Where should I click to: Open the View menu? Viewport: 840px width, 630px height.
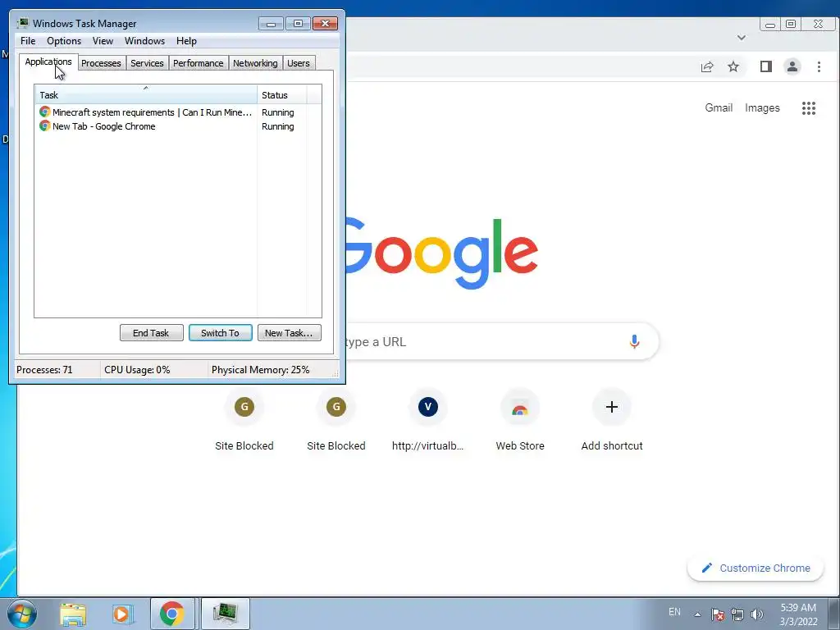click(x=103, y=41)
